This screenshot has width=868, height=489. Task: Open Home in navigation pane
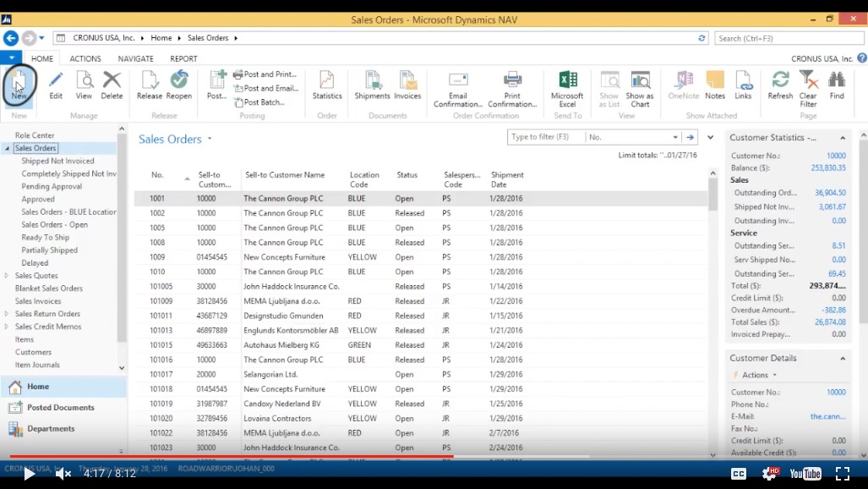[x=63, y=387]
